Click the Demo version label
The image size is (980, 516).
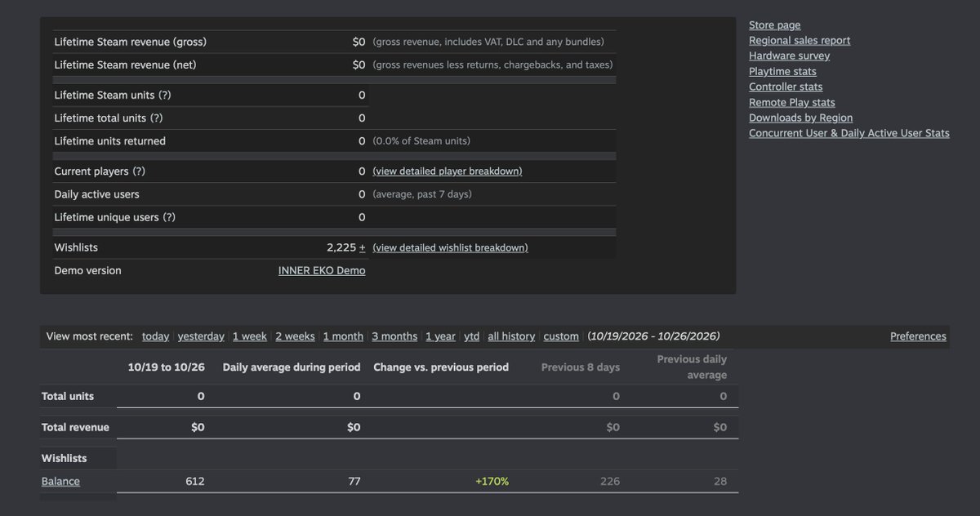coord(87,270)
